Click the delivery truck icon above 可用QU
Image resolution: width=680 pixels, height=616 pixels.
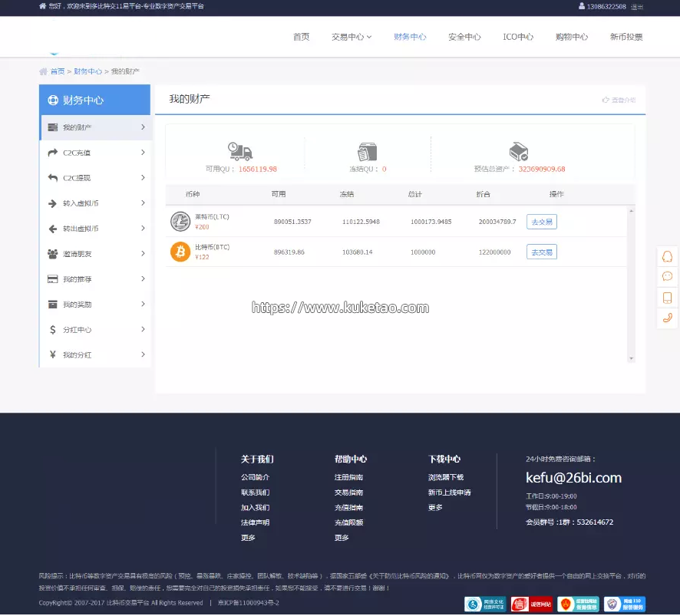click(x=239, y=151)
